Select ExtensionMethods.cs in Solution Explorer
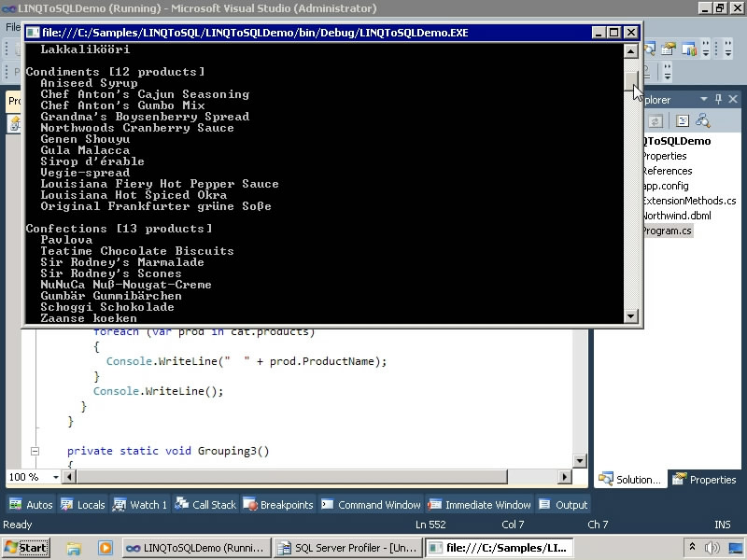The width and height of the screenshot is (747, 560). pos(689,201)
